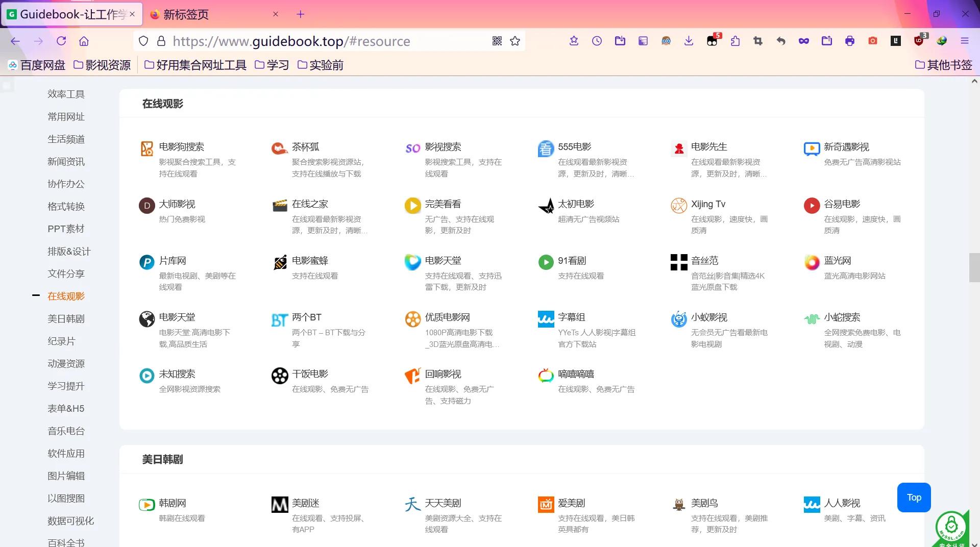Open the 影视资源 bookmarks folder

(102, 65)
